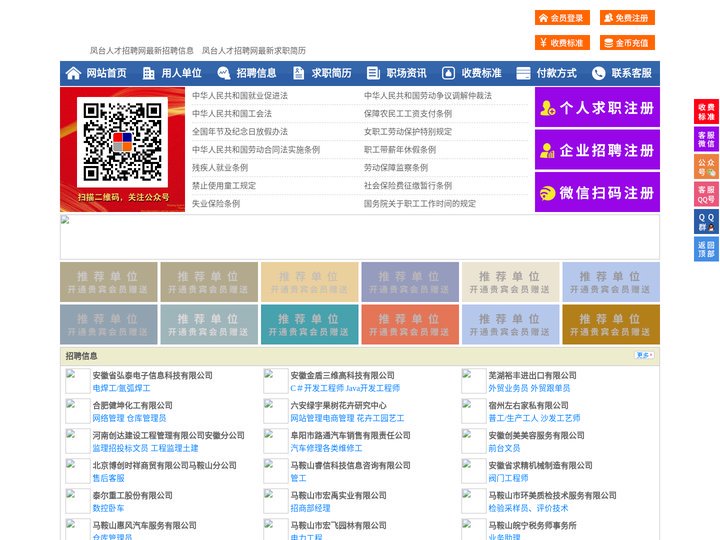720x540 pixels.
Task: Open the 网站首页 menu item
Action: (106, 73)
